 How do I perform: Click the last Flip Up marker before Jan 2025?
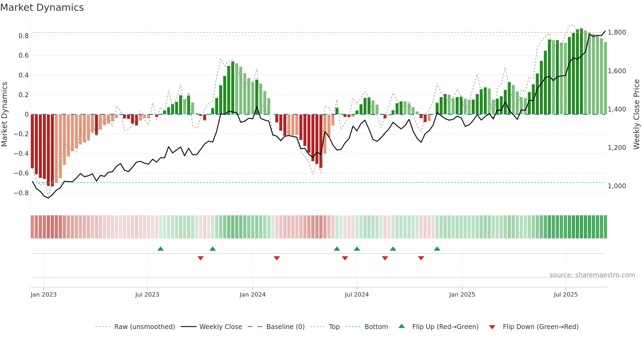coord(437,249)
